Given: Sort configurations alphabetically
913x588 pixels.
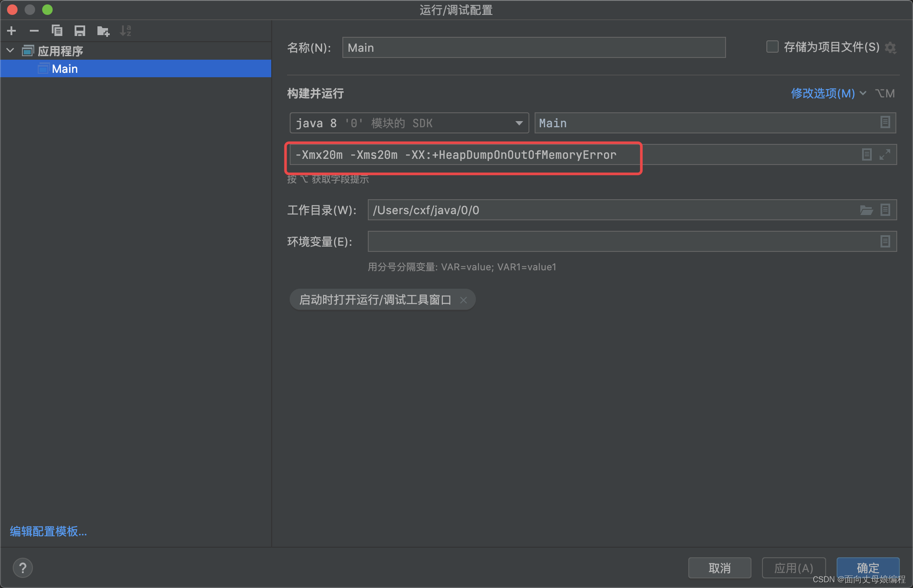Looking at the screenshot, I should [x=126, y=31].
